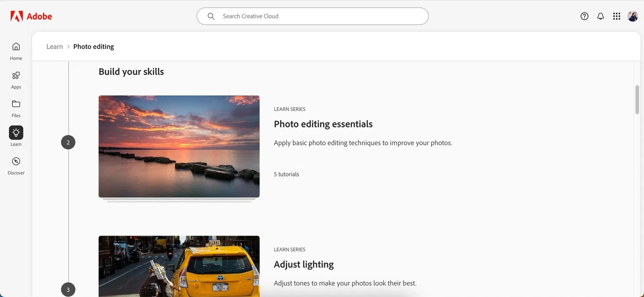Image resolution: width=644 pixels, height=297 pixels.
Task: Open Apps in the sidebar
Action: click(16, 80)
